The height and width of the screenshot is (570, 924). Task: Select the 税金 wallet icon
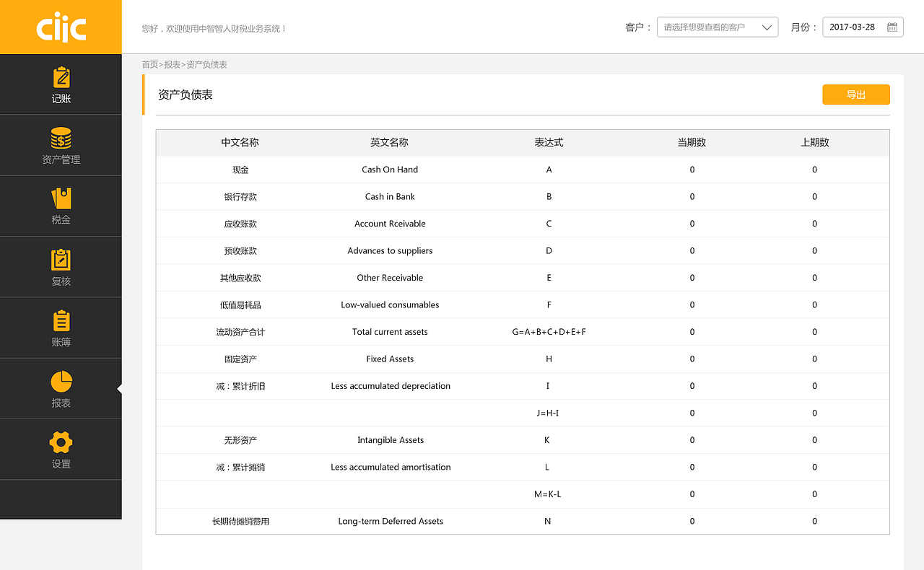tap(61, 198)
